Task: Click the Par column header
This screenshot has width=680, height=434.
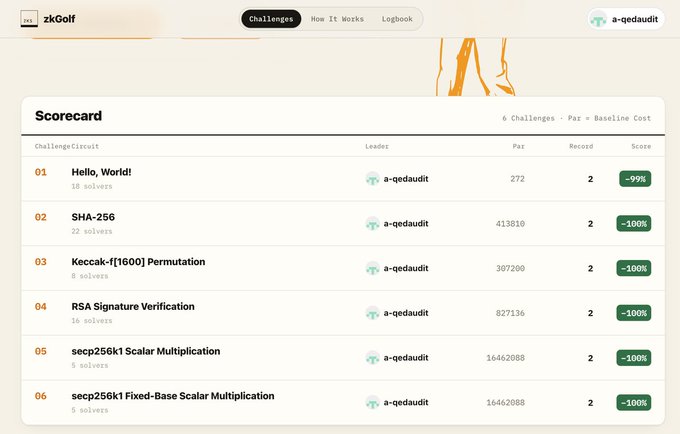Action: pyautogui.click(x=519, y=147)
